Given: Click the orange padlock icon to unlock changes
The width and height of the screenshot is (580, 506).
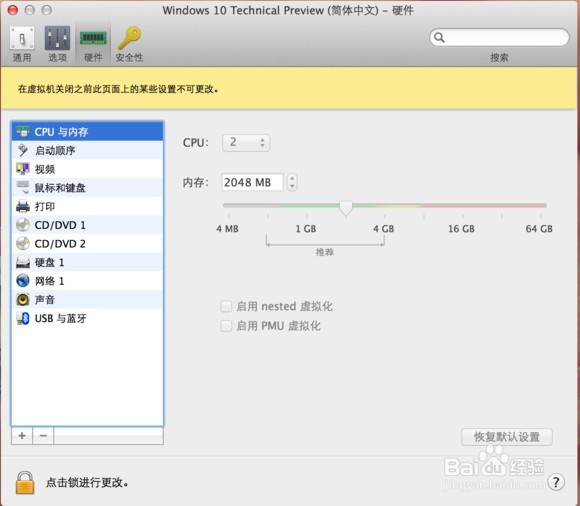Looking at the screenshot, I should coord(25,482).
